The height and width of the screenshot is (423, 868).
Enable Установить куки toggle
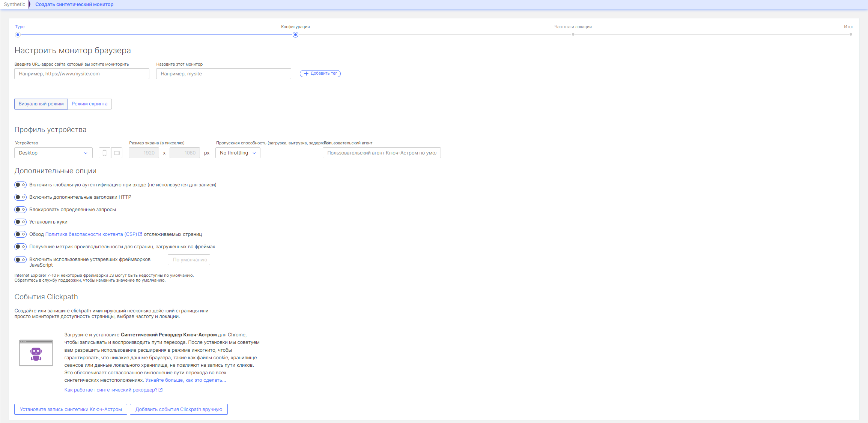point(20,222)
